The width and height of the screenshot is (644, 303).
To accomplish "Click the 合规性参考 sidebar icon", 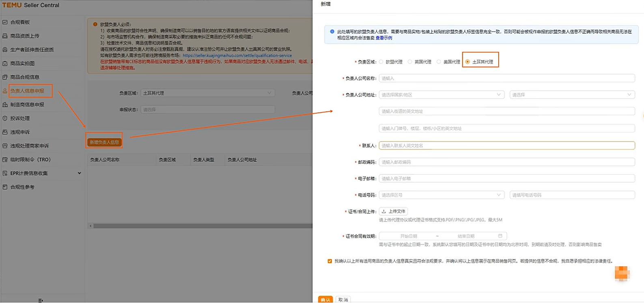I will (5, 187).
